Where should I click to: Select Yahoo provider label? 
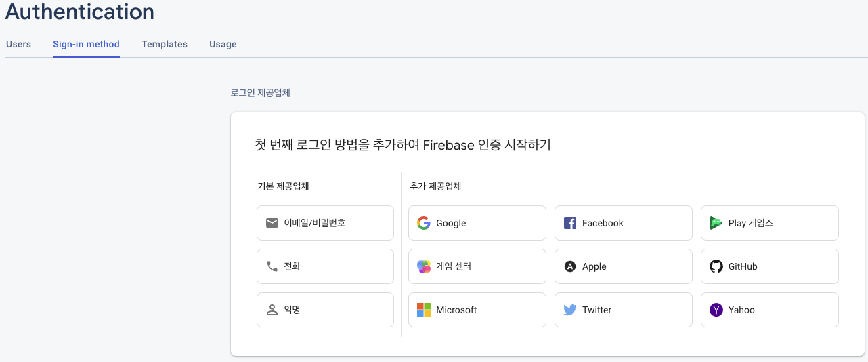pos(741,310)
